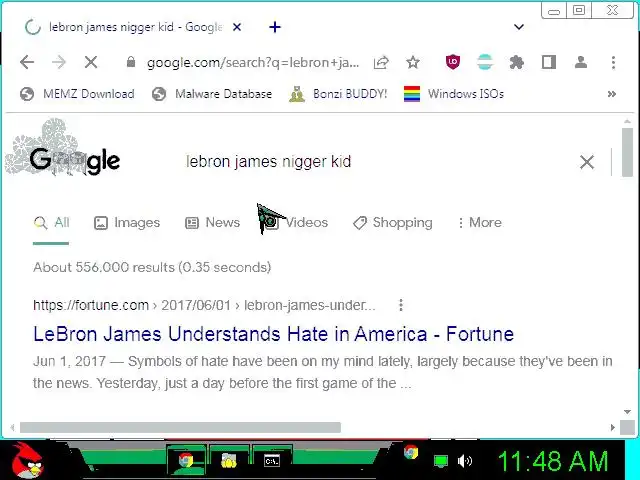This screenshot has width=640, height=480.
Task: Bookmark this page with the star
Action: pyautogui.click(x=413, y=62)
